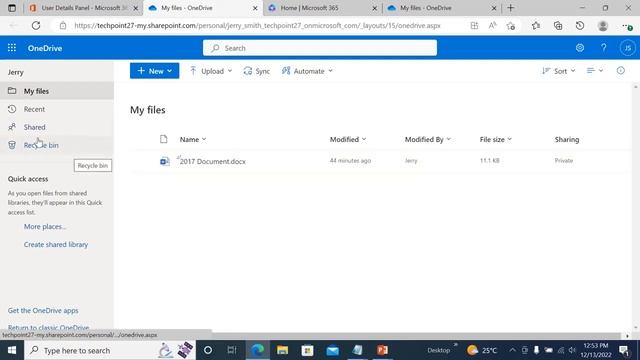Open Modified By column dropdown

(428, 139)
